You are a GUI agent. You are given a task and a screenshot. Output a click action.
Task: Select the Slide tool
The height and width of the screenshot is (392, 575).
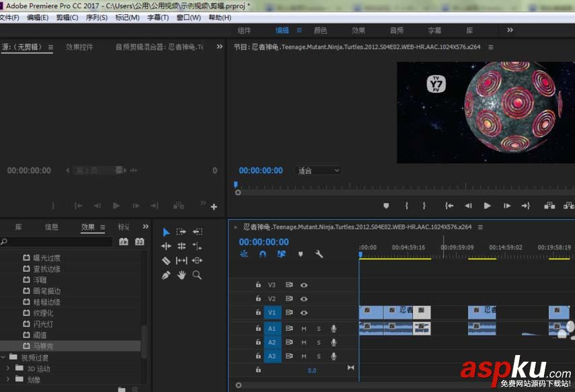(x=197, y=260)
